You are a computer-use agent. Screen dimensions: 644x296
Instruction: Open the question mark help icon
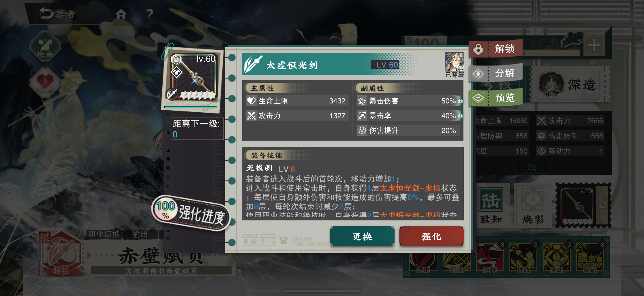[x=149, y=14]
